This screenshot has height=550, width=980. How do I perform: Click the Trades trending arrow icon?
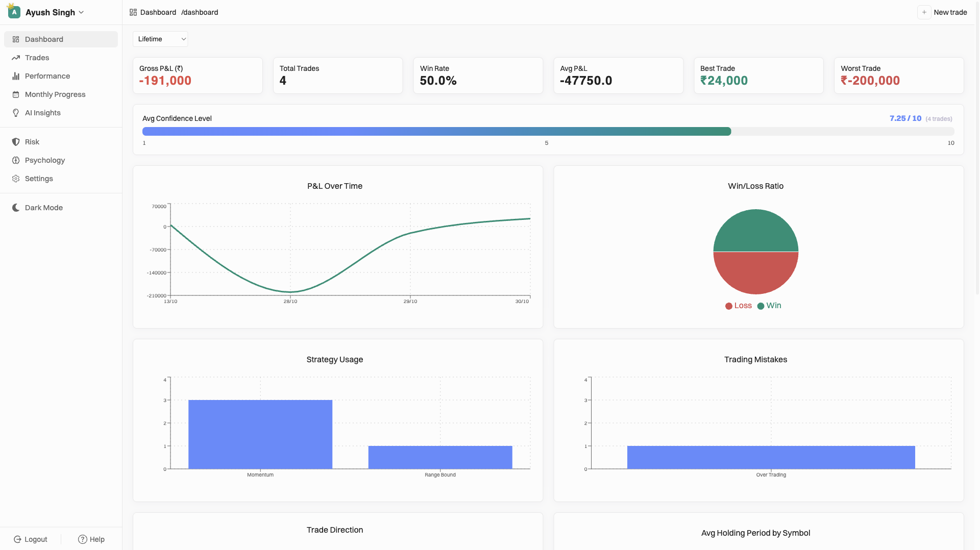point(16,58)
